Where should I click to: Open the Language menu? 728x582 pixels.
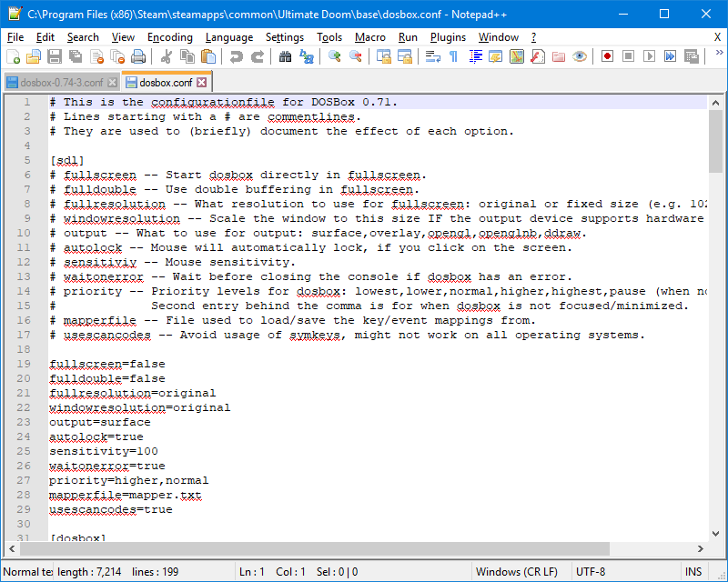(x=229, y=37)
